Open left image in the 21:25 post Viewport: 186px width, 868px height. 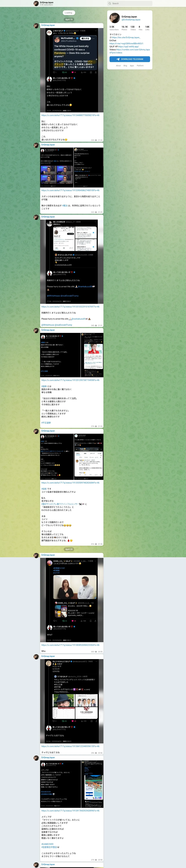pos(57,168)
